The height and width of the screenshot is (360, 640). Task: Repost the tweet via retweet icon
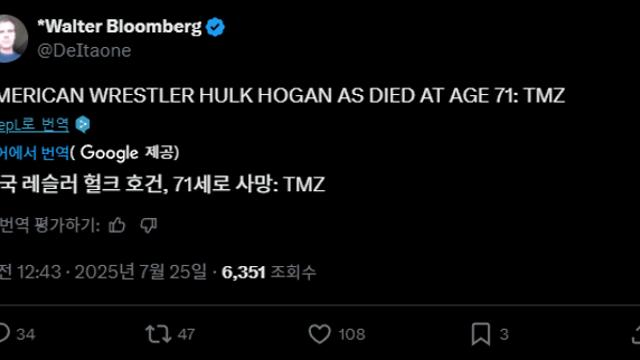(158, 334)
